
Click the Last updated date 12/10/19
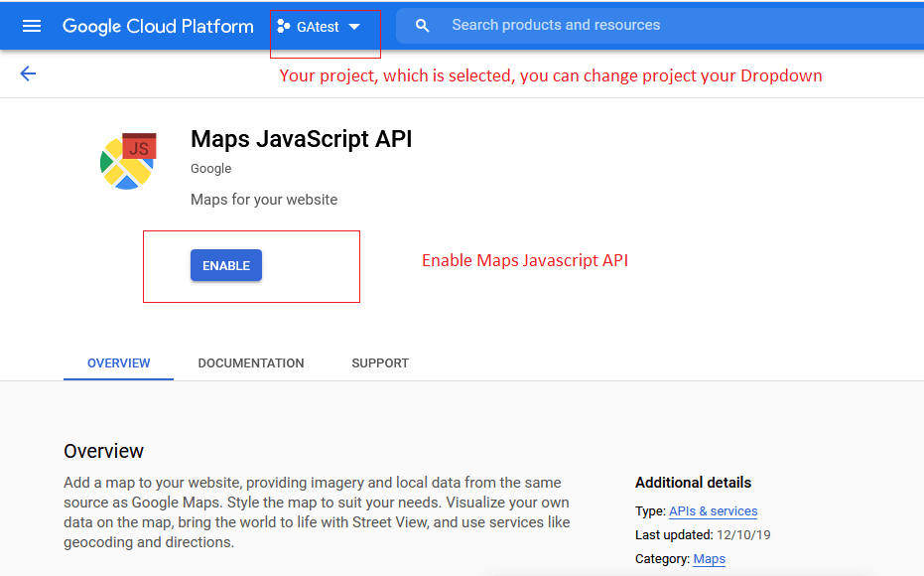point(743,535)
